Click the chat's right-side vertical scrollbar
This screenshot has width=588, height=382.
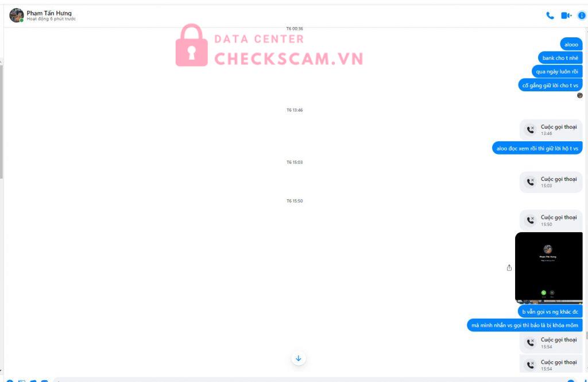[x=586, y=200]
